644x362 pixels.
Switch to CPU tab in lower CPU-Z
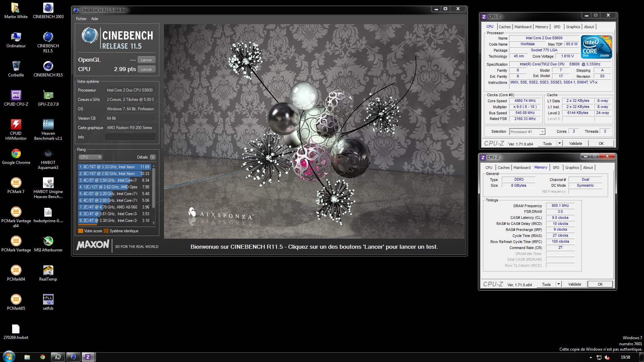[x=489, y=168]
